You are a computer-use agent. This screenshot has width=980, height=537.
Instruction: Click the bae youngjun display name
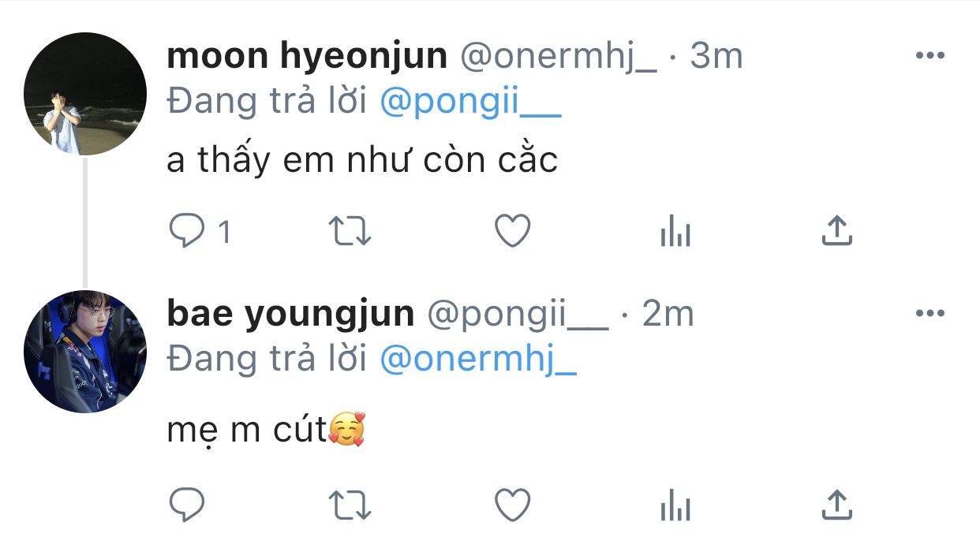[x=290, y=314]
